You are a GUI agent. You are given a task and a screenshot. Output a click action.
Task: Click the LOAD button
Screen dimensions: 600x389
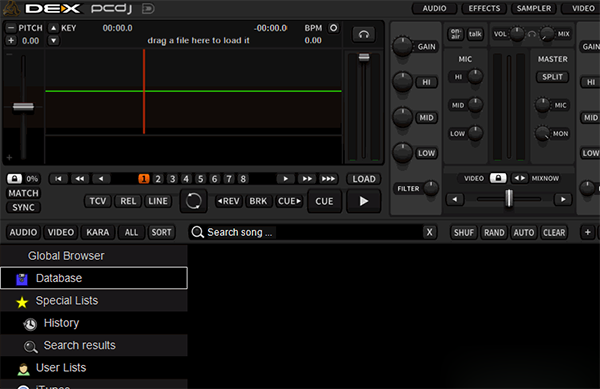coord(364,179)
